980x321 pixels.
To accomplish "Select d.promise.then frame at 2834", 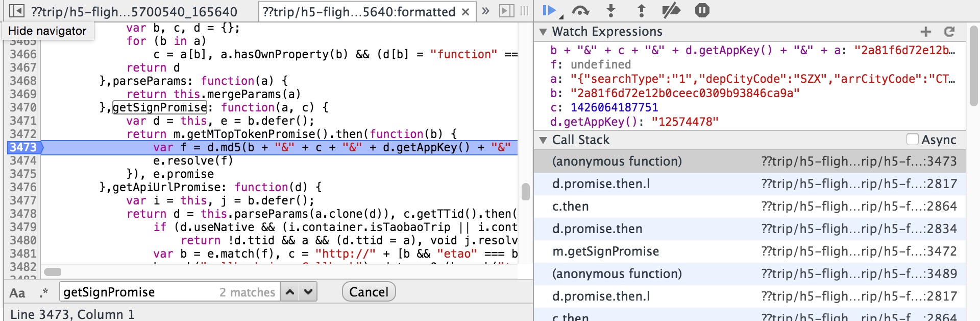I will pos(750,229).
